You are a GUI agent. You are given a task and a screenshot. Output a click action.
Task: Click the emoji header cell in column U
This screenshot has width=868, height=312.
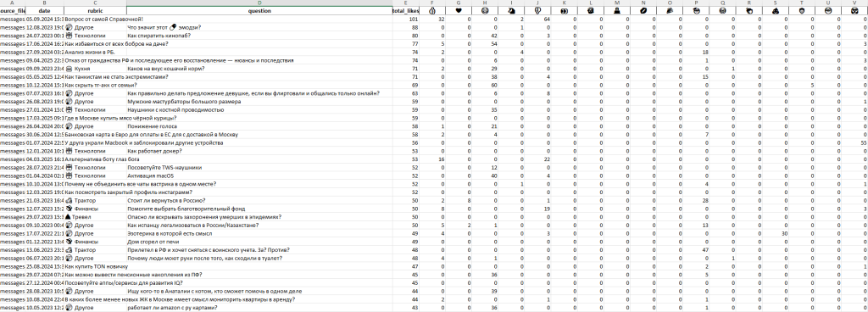pos(828,10)
